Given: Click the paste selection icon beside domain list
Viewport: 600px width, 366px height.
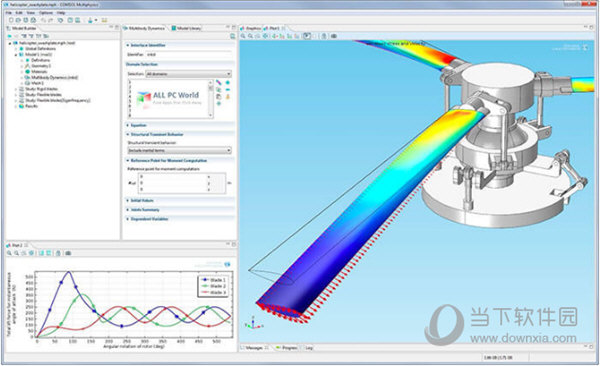Looking at the screenshot, I should (x=218, y=97).
